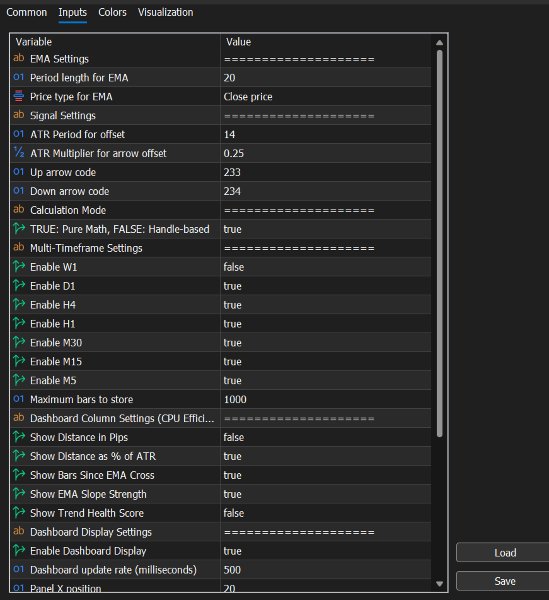The height and width of the screenshot is (600, 549).
Task: Click the Save button
Action: click(504, 581)
